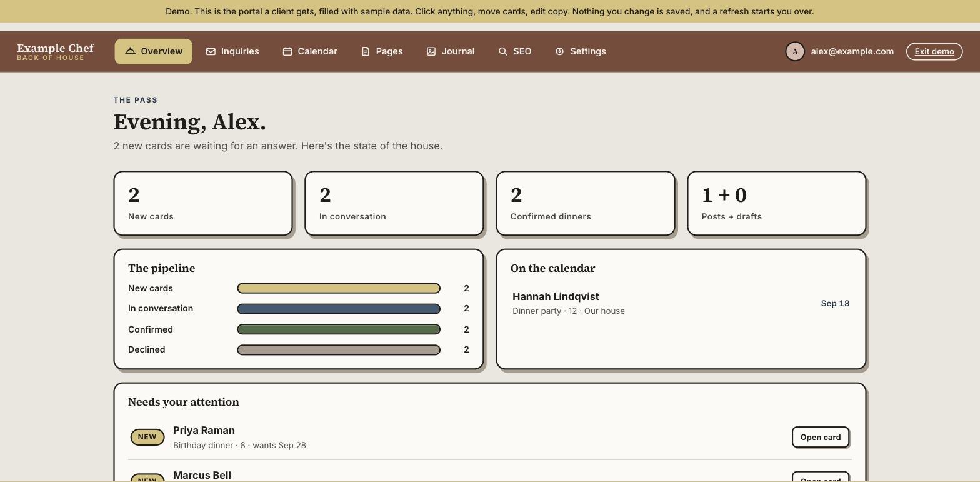Image resolution: width=980 pixels, height=482 pixels.
Task: Exit the demo portal
Action: [934, 51]
